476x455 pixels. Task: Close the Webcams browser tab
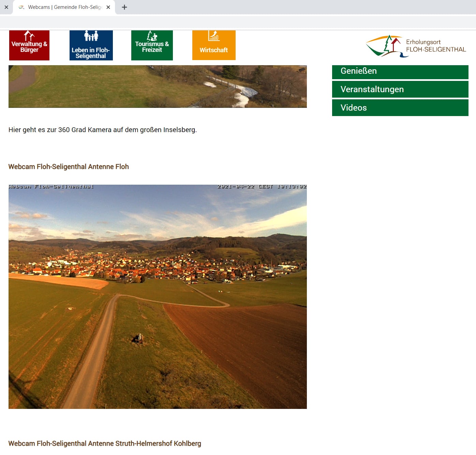[x=108, y=7]
